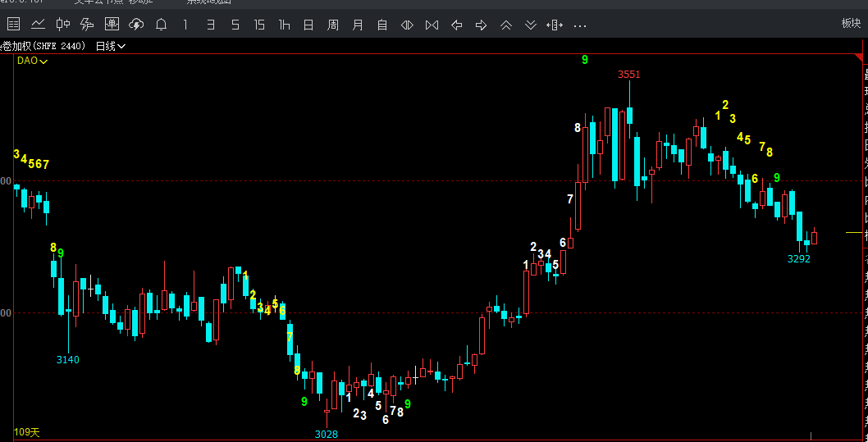Switch to the time-sharing line chart icon

point(39,25)
